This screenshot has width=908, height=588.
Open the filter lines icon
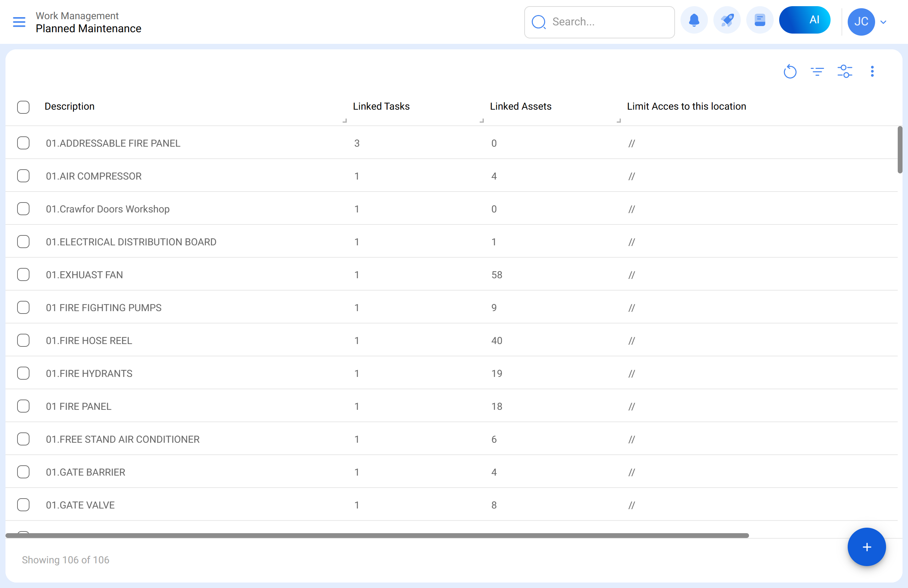pos(817,71)
